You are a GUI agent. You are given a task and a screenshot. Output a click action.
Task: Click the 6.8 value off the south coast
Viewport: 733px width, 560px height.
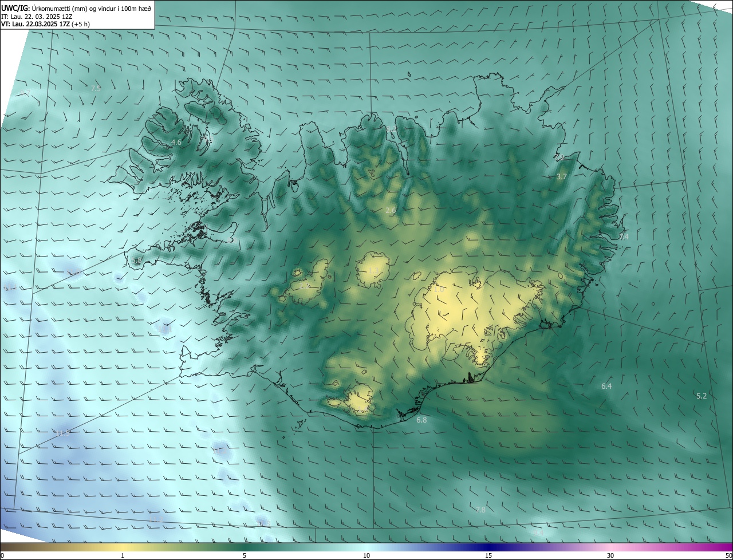click(421, 420)
